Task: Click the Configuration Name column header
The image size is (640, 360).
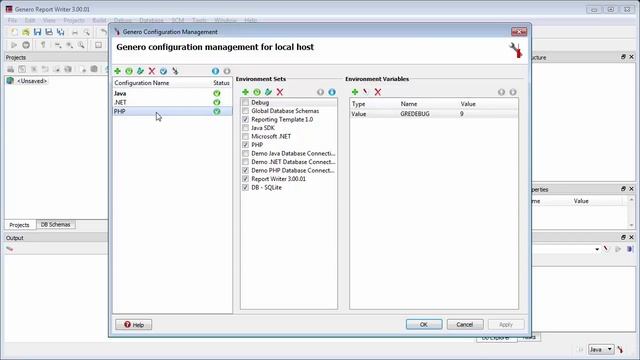Action: [142, 83]
